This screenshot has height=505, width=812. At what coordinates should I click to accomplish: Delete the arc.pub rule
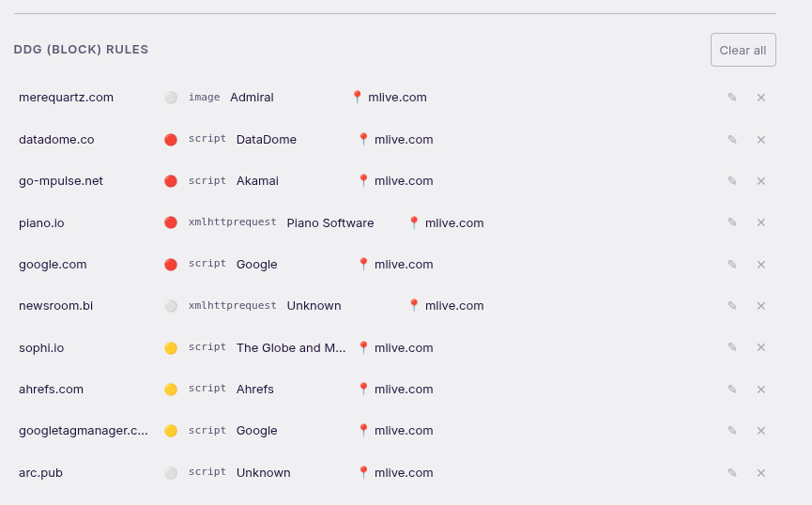pyautogui.click(x=760, y=473)
